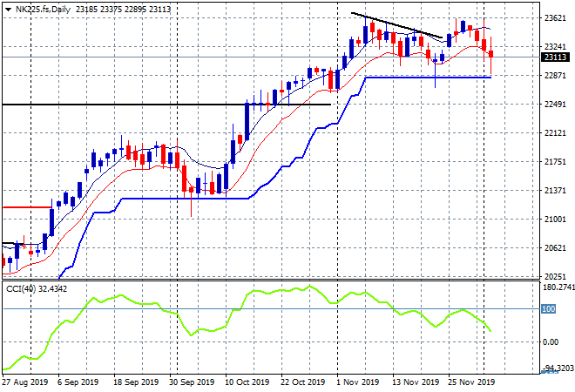
Task: Click the 22121 price axis label
Action: 555,132
